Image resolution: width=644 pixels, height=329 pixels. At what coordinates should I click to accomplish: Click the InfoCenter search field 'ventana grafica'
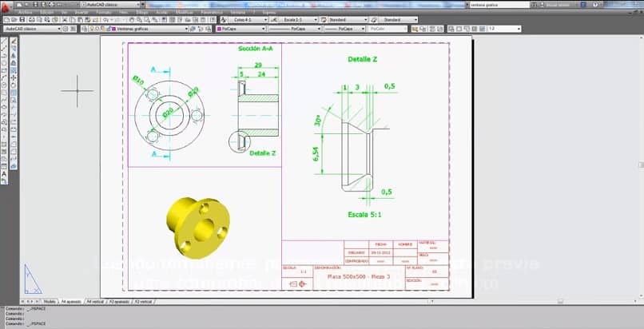coord(500,5)
